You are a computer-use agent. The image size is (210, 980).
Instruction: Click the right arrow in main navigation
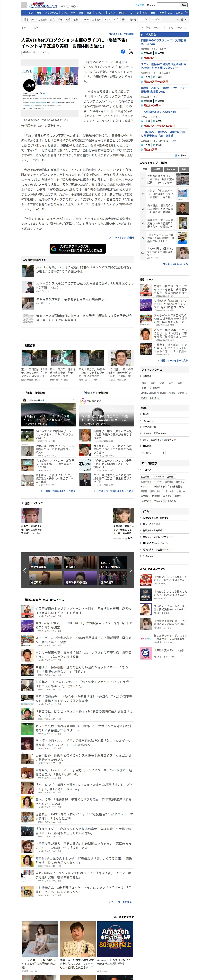(x=187, y=13)
